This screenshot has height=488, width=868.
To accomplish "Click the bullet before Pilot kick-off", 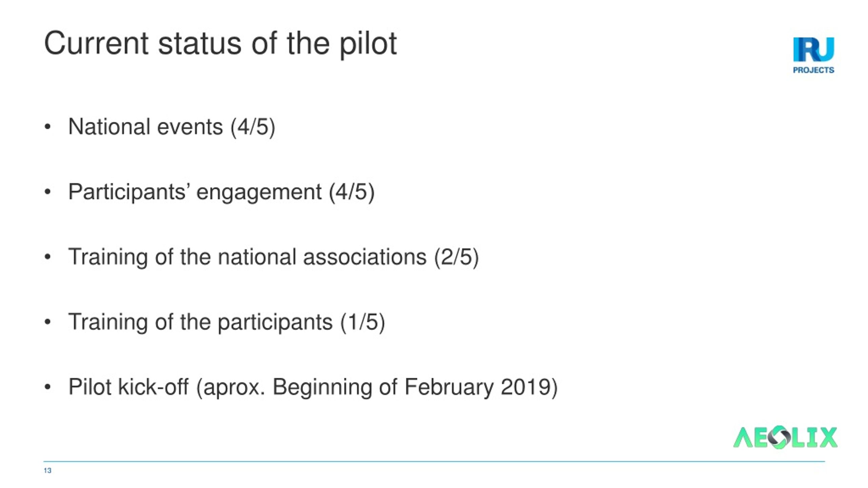I will pyautogui.click(x=47, y=387).
